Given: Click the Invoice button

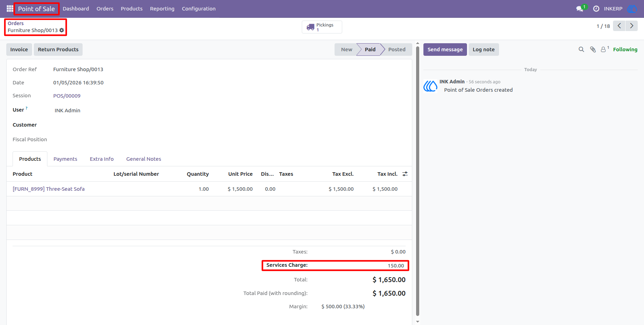Looking at the screenshot, I should click(19, 50).
